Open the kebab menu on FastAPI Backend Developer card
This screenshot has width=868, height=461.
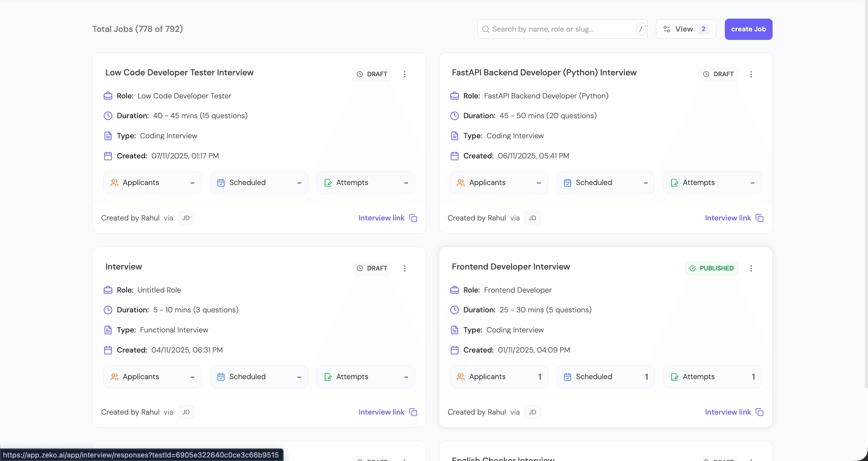[751, 74]
